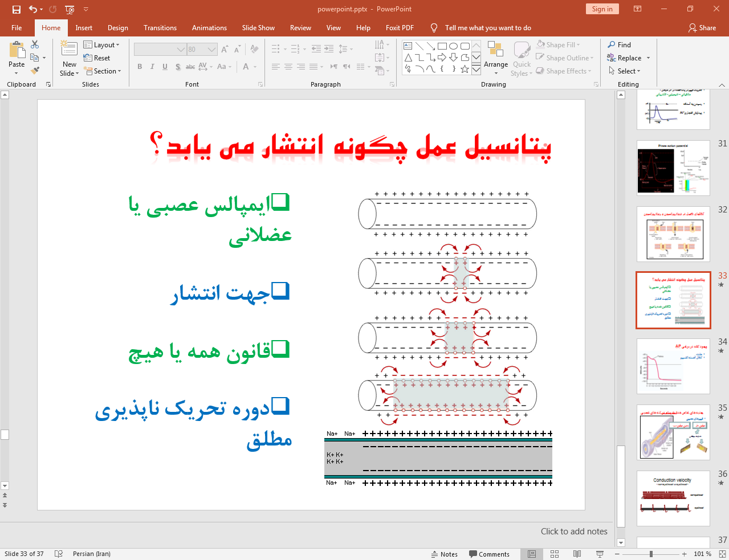The image size is (729, 560).
Task: Decrease list indent level
Action: click(x=316, y=49)
